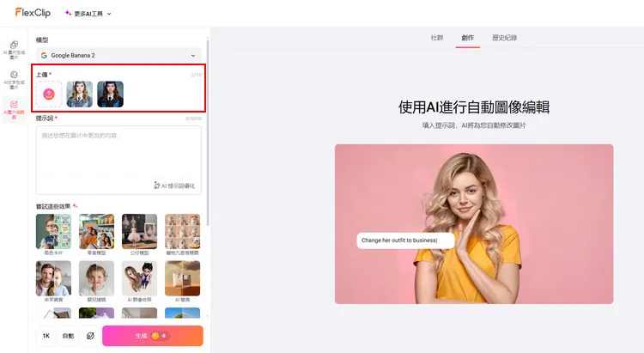644x353 pixels.
Task: Open the AI text-to-image generator in sidebar
Action: click(14, 78)
